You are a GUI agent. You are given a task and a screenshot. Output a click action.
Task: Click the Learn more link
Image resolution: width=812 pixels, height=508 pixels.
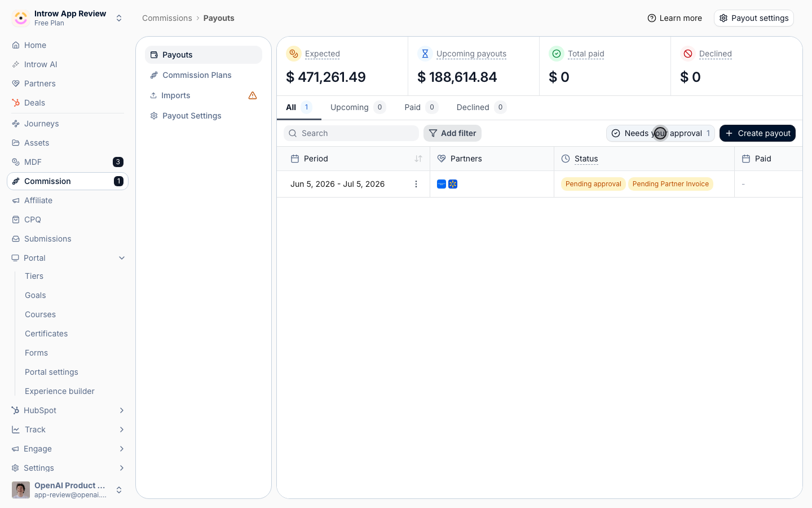[675, 18]
